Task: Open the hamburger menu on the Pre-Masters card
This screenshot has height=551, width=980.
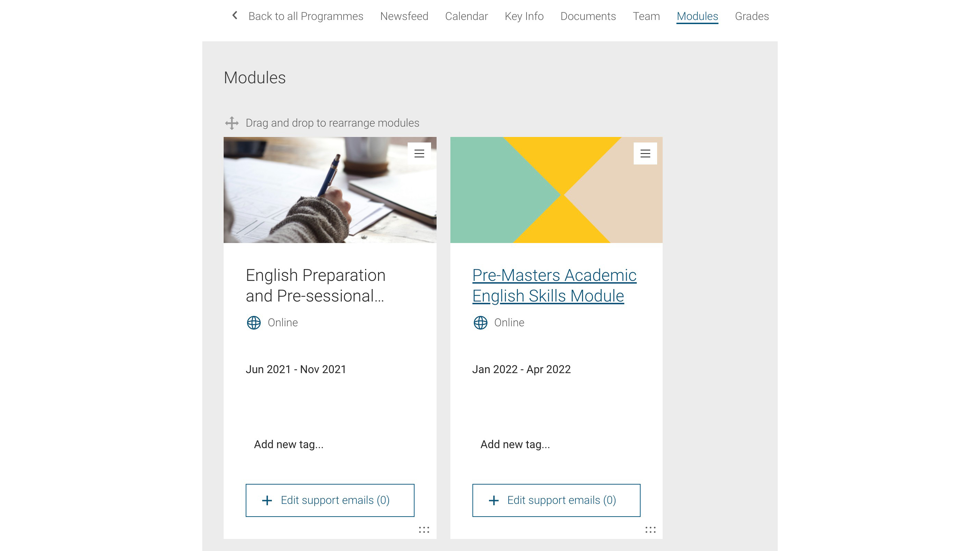Action: (646, 153)
